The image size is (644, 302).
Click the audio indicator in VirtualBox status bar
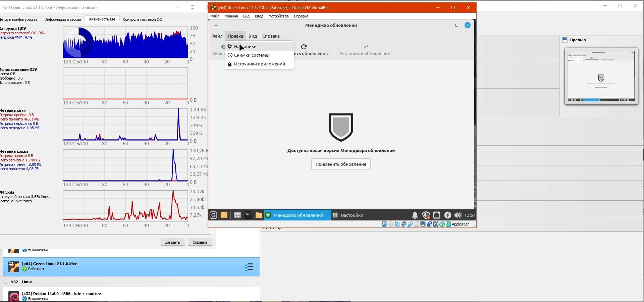[x=397, y=224]
